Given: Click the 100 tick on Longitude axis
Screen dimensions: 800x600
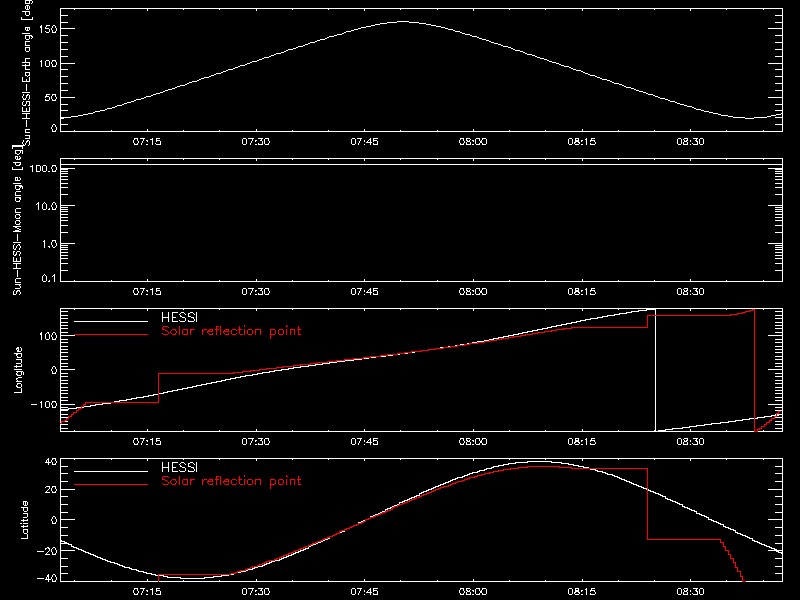Looking at the screenshot, I should 48,336.
